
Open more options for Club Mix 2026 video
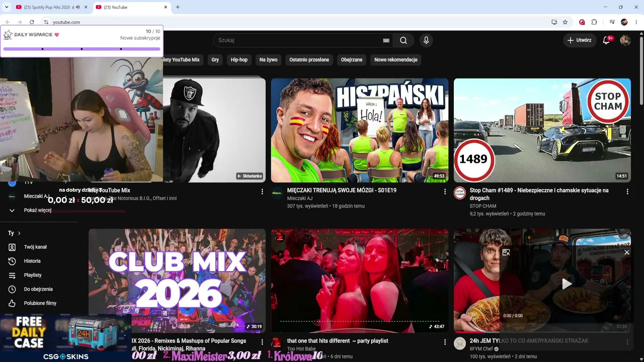click(x=262, y=342)
